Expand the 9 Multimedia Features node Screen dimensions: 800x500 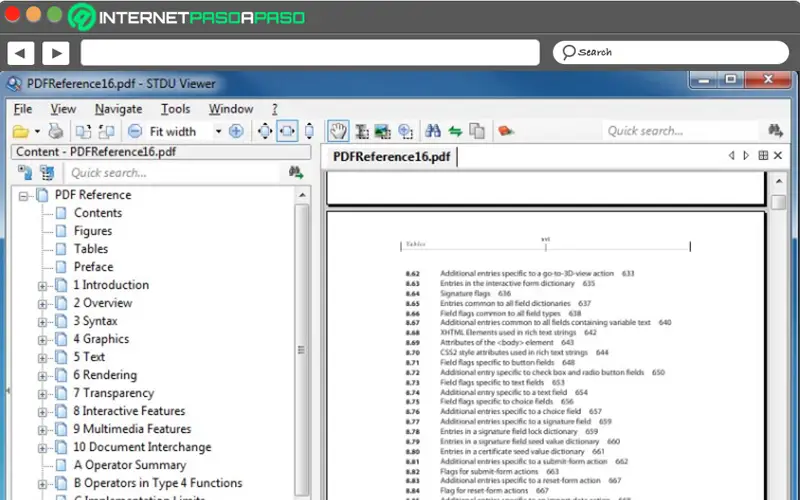[x=42, y=430]
